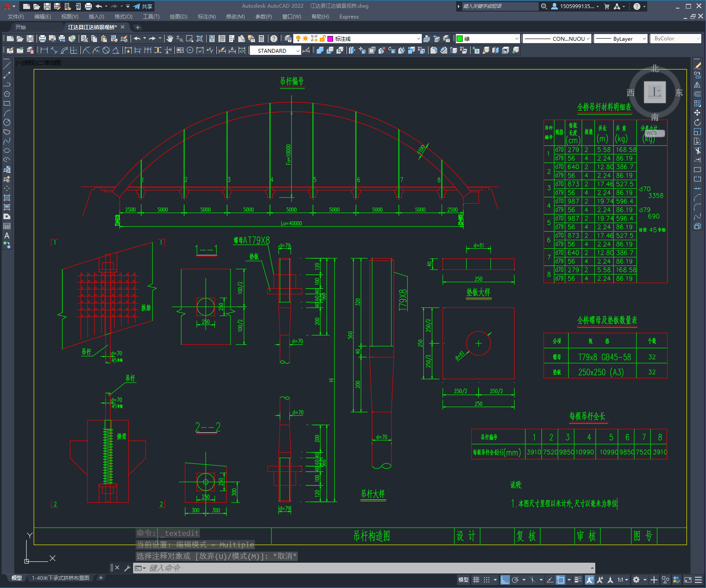Screen dimensions: 706x588
Task: Select the Move tool in right toolbar
Action: tap(697, 113)
